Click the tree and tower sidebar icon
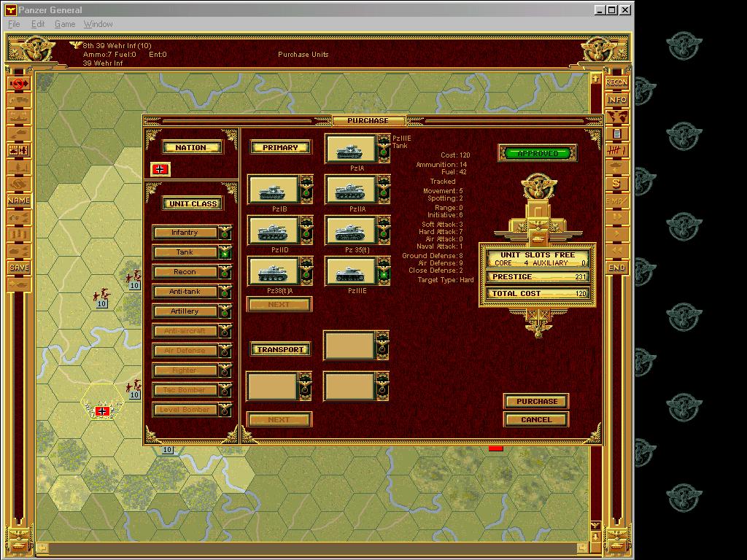747x560 pixels. [19, 167]
